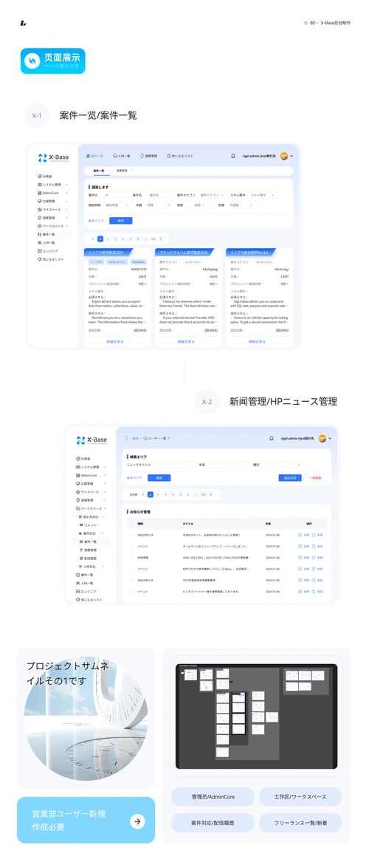
Task: Open エンジニア in the 案件一覧 screen sidebar
Action: pos(47,250)
